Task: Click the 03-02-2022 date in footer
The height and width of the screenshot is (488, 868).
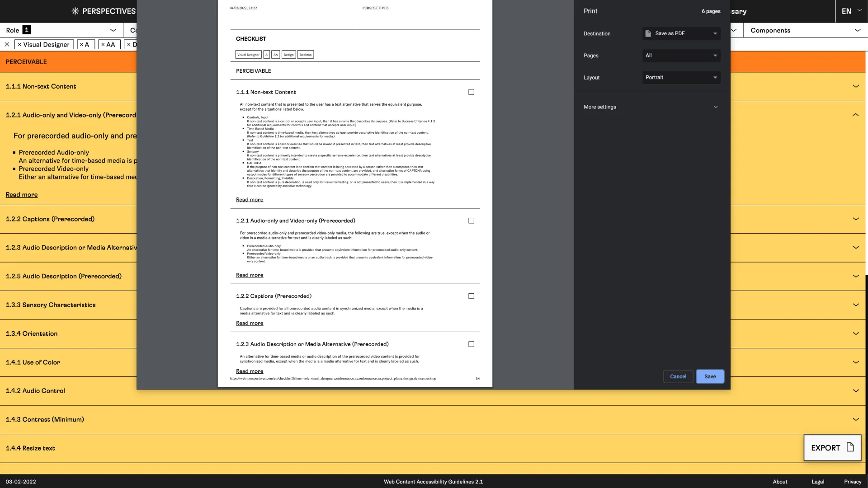Action: click(21, 482)
